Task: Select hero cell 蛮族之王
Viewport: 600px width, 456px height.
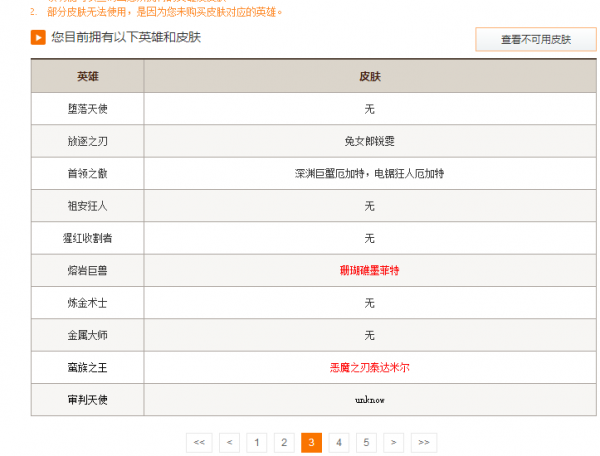Action: pos(88,368)
